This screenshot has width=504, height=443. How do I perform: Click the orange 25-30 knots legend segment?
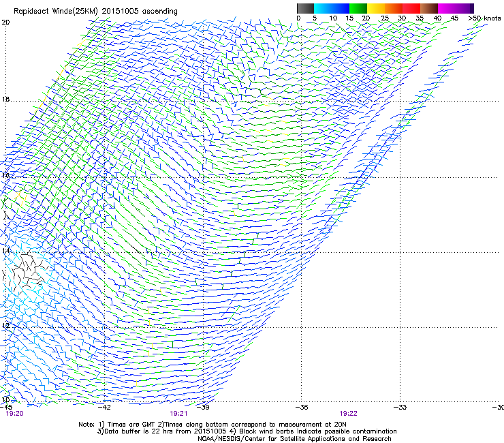point(394,8)
